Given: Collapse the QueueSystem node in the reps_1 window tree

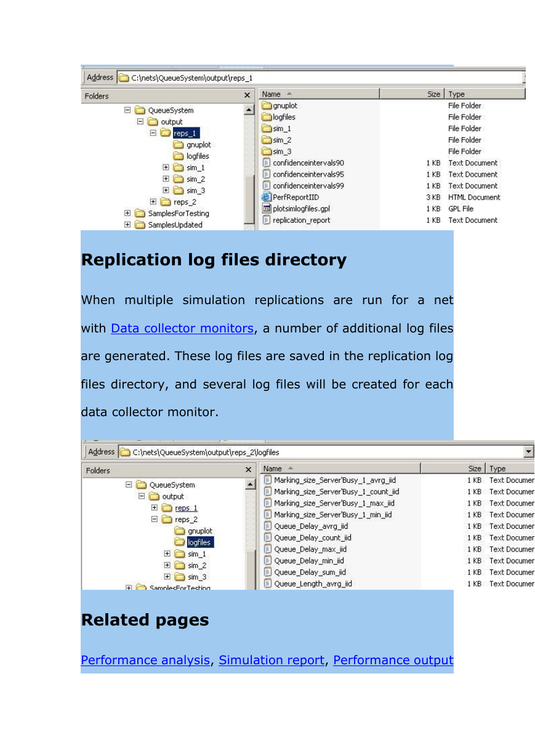Looking at the screenshot, I should [x=127, y=110].
